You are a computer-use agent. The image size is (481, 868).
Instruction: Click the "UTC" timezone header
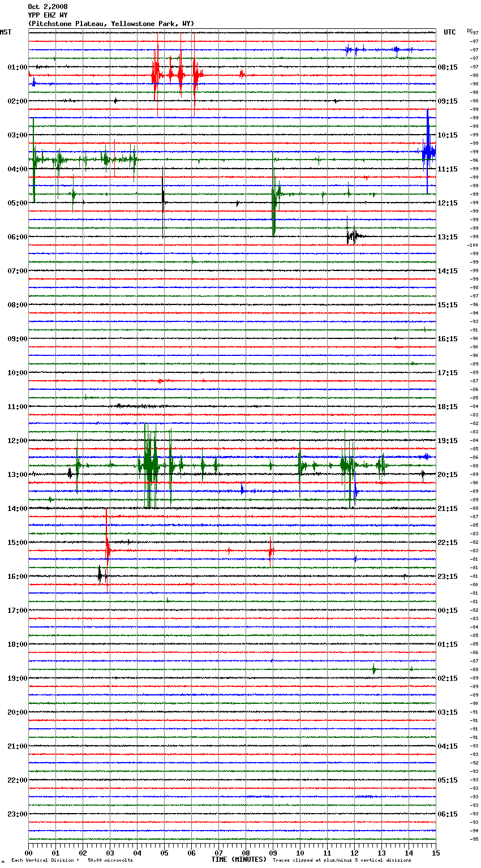click(x=450, y=32)
